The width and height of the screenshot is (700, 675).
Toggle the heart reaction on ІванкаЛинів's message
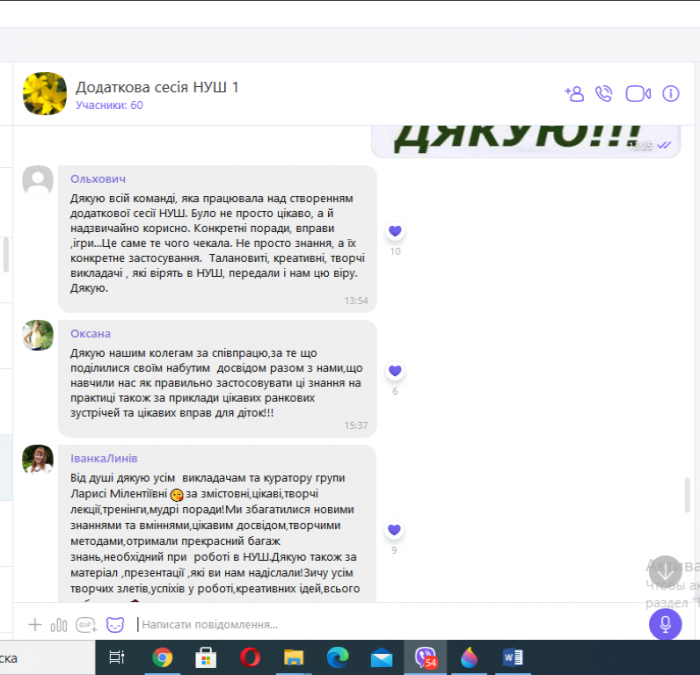pos(395,530)
